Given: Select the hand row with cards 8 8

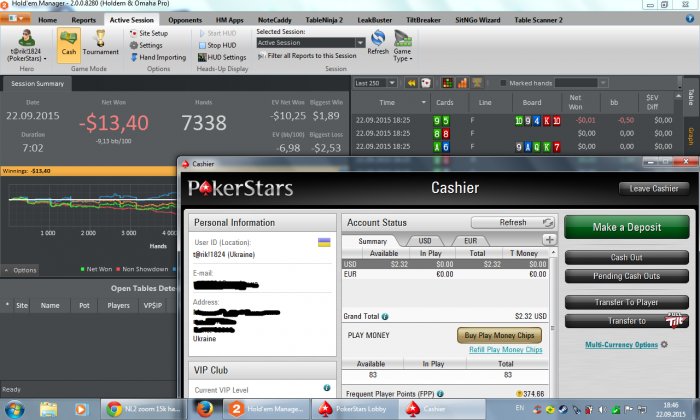Looking at the screenshot, I should click(x=518, y=133).
